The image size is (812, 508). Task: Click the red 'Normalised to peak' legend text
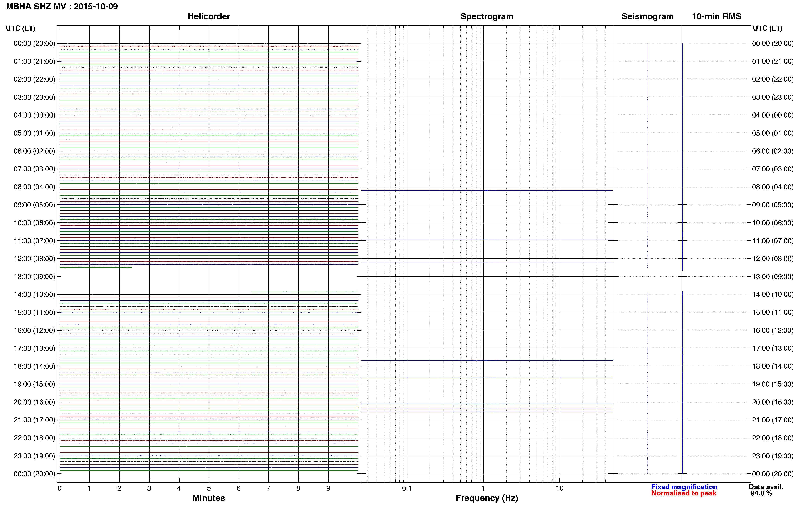(x=684, y=493)
